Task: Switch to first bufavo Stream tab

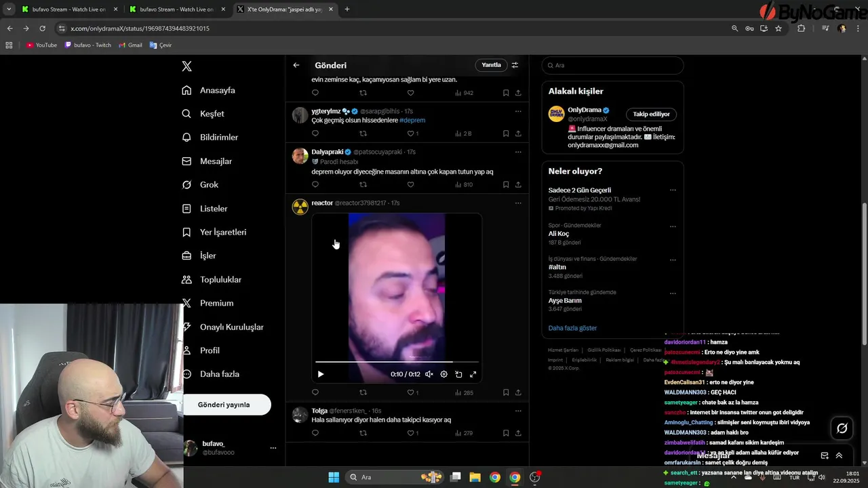Action: tap(68, 9)
